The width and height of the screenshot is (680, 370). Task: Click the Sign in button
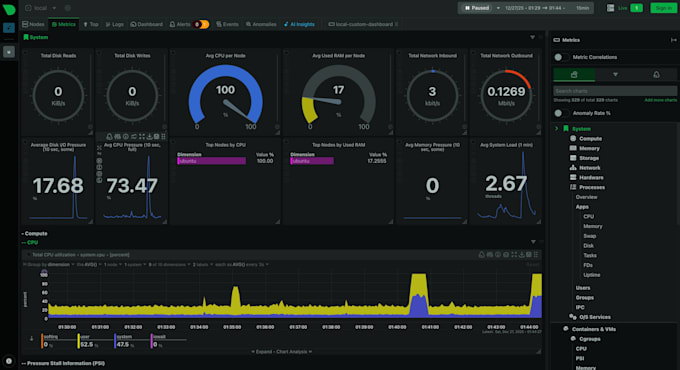[663, 8]
